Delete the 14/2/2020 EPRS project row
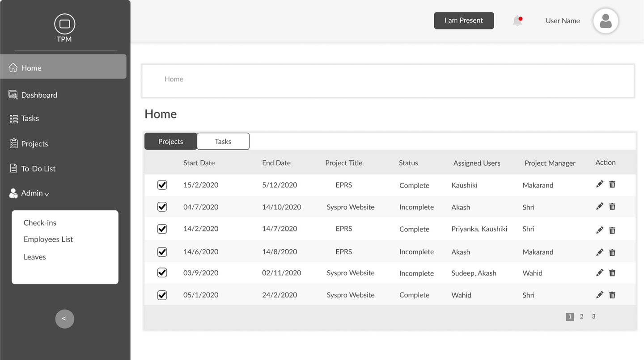The image size is (644, 360). coord(612,230)
